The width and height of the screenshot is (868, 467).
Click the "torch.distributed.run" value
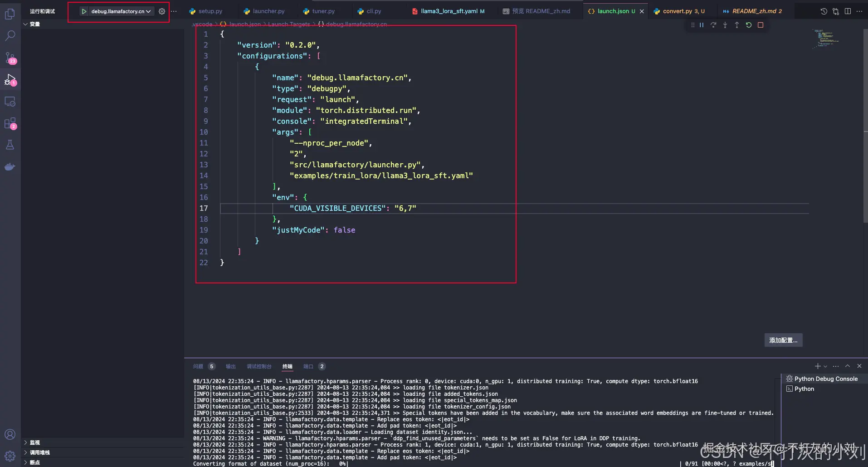(x=366, y=110)
